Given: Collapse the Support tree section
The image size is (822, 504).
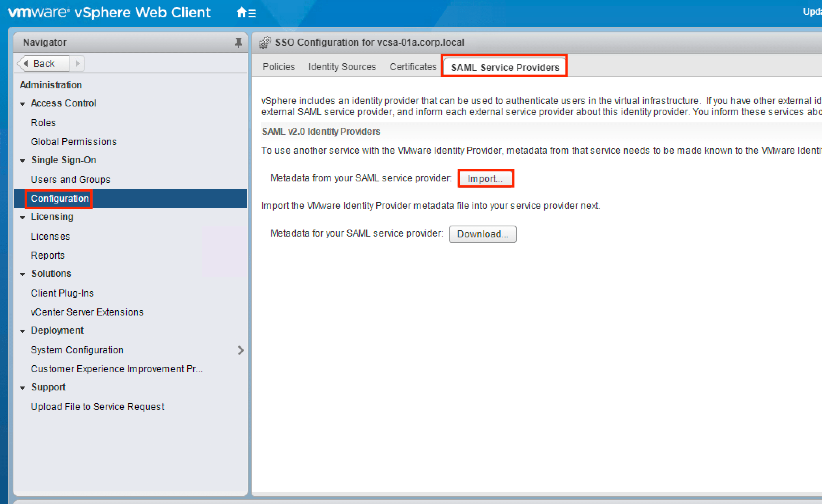Looking at the screenshot, I should point(22,388).
